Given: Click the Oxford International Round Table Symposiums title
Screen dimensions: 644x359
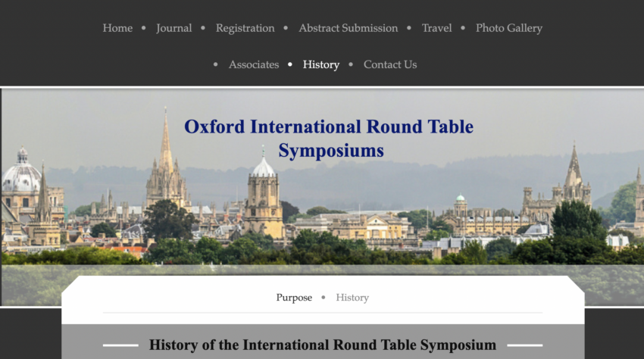Looking at the screenshot, I should point(329,139).
